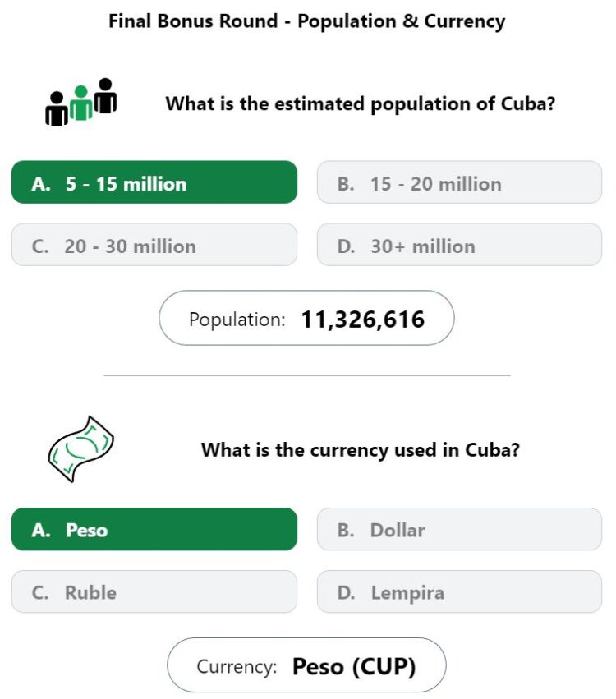Select the Lempira currency option
The height and width of the screenshot is (699, 616).
coord(459,591)
